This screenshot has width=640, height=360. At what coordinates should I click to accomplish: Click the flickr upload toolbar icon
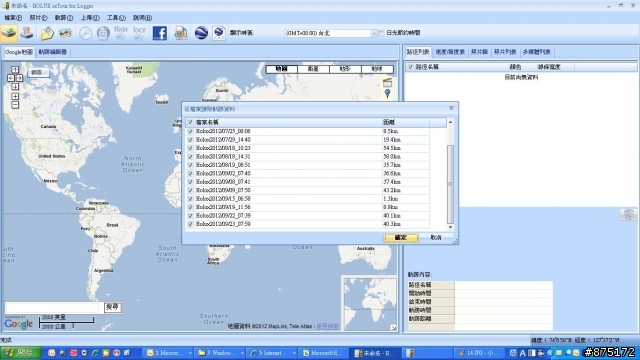[121, 33]
